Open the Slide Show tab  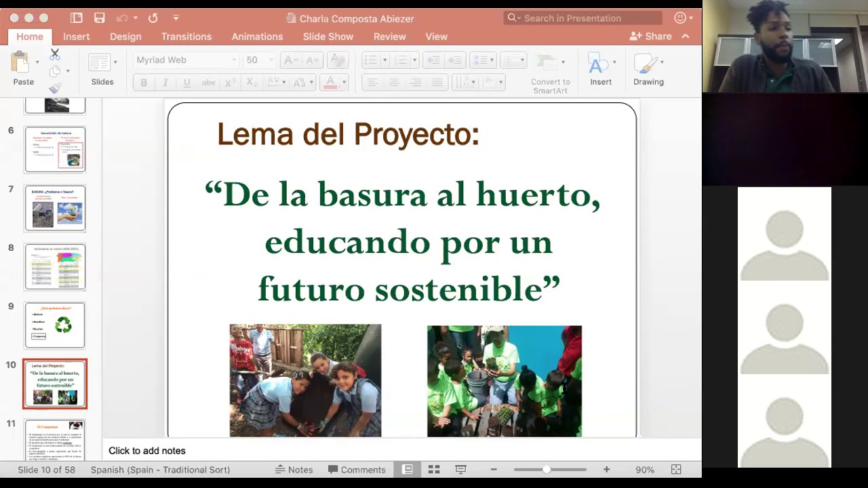328,37
